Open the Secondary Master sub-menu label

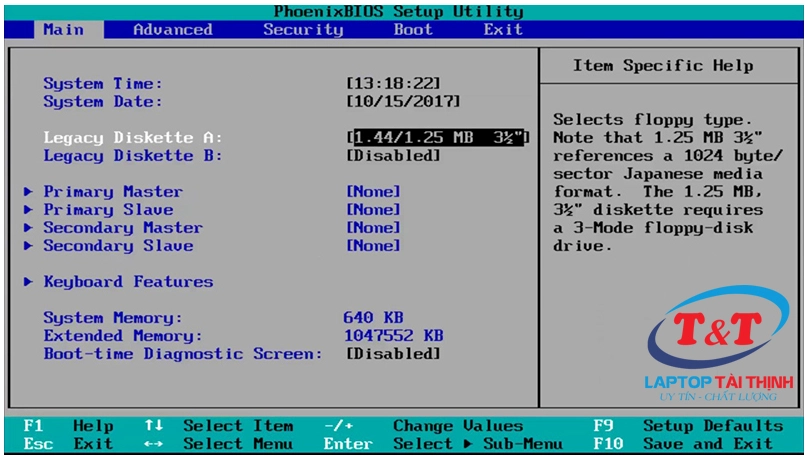(123, 228)
